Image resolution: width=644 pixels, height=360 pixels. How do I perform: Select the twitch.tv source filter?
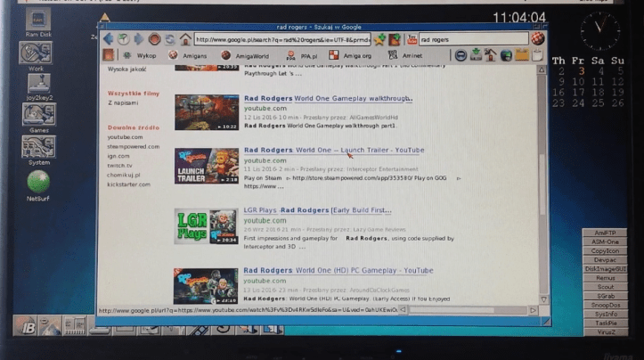(x=119, y=165)
